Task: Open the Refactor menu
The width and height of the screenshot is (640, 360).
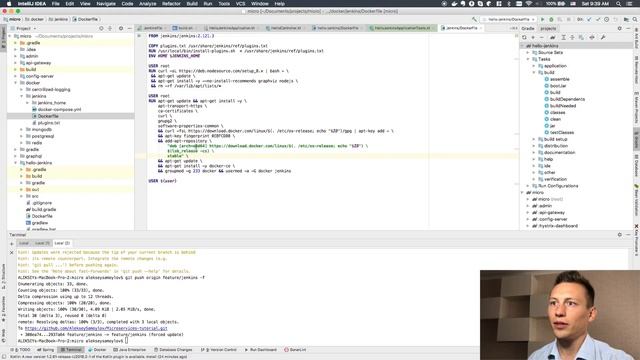Action: point(171,4)
